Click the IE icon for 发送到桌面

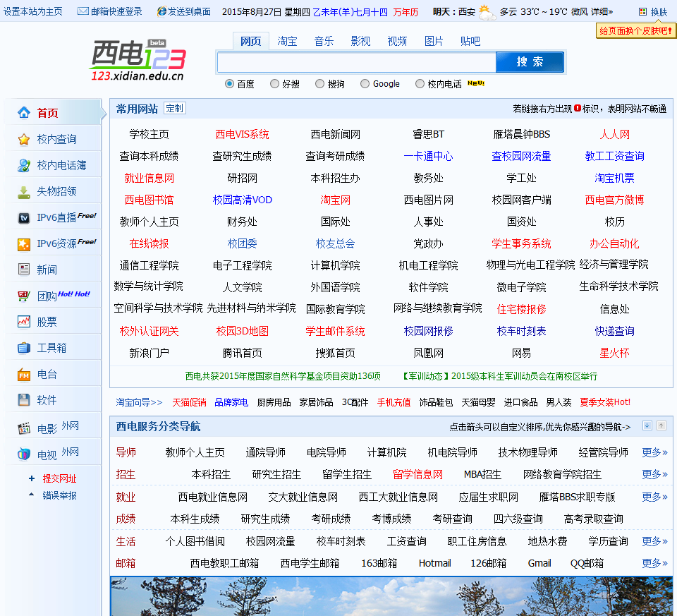point(162,11)
